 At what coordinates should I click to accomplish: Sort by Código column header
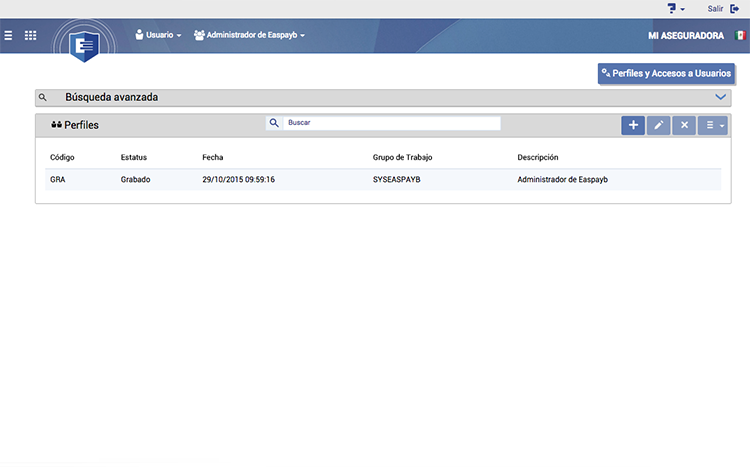click(x=62, y=157)
